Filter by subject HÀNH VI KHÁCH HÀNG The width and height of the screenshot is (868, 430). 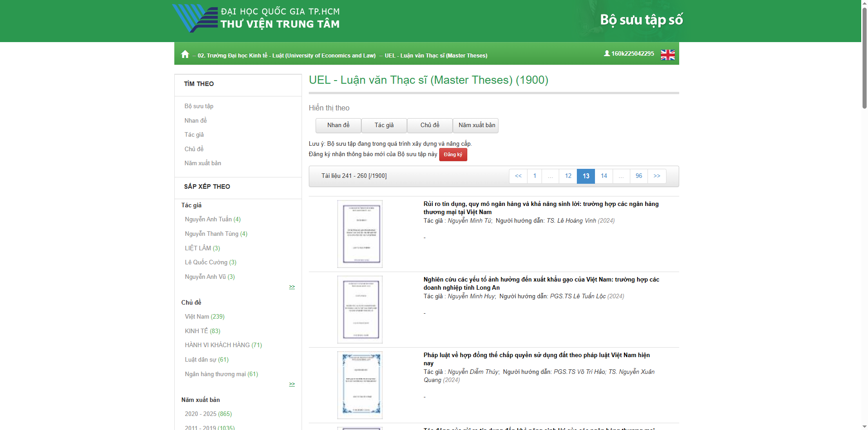point(223,345)
